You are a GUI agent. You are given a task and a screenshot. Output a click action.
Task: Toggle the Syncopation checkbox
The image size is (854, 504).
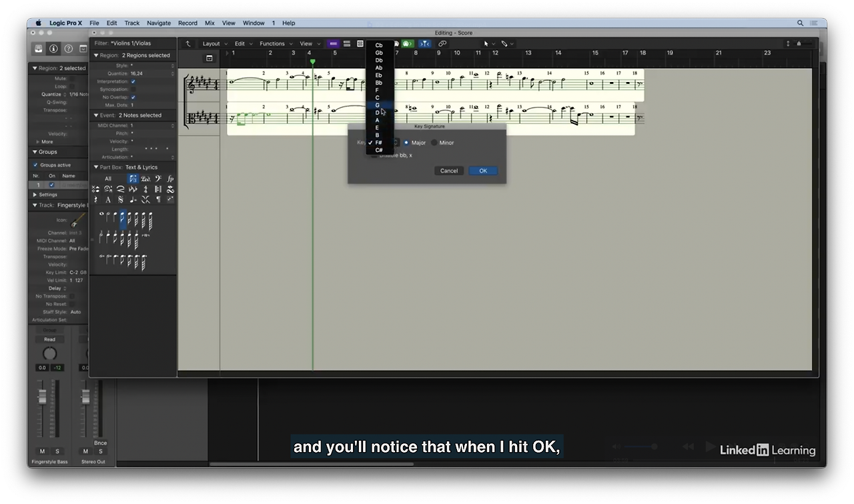point(133,89)
